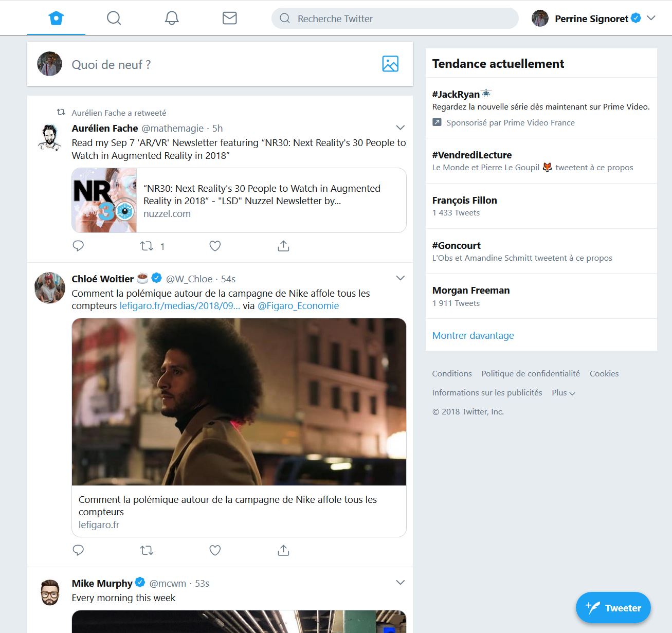Open Chloé Woitier's profile name
The height and width of the screenshot is (633, 672).
[x=102, y=279]
